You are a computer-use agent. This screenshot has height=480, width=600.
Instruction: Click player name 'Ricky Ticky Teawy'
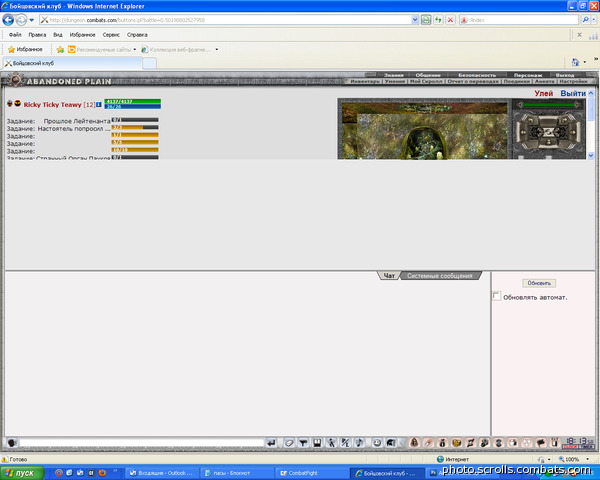tap(52, 104)
